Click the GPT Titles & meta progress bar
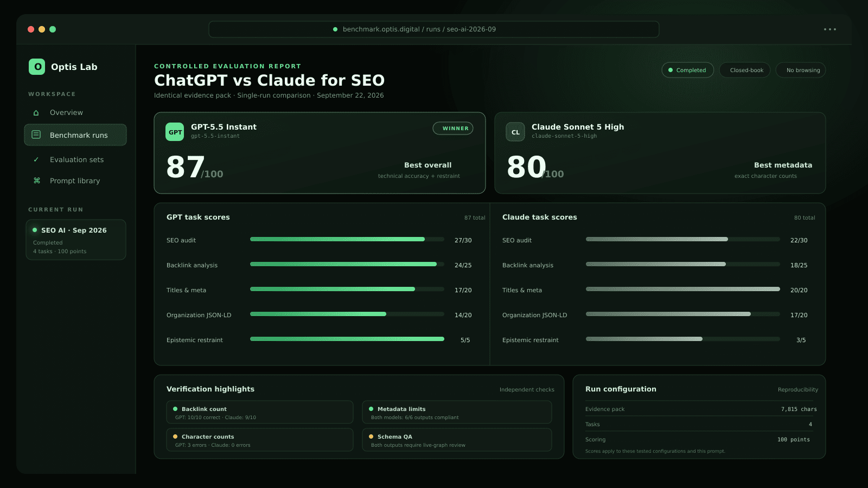The height and width of the screenshot is (488, 868). click(x=347, y=289)
